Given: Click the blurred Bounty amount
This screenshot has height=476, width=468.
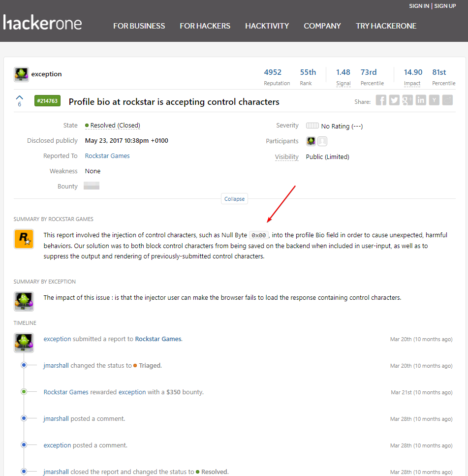Looking at the screenshot, I should coord(92,186).
